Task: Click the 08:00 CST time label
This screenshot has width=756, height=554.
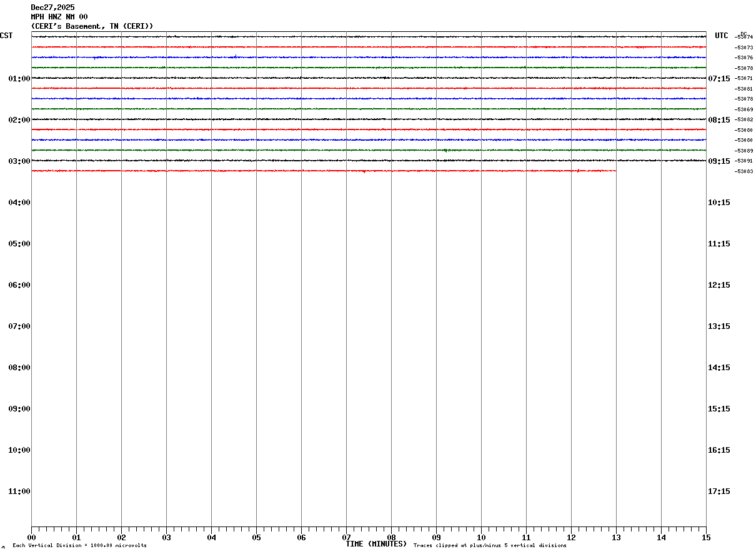Action: pos(19,368)
